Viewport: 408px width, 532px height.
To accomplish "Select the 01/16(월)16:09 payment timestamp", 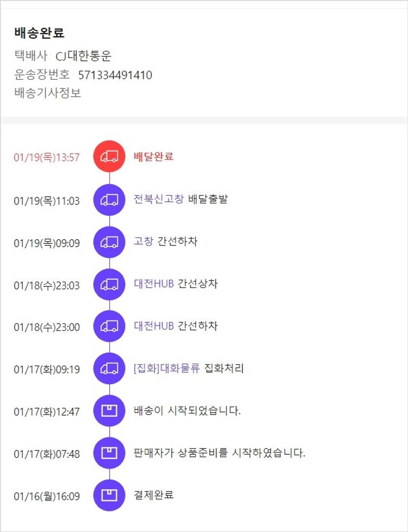I will pos(47,496).
